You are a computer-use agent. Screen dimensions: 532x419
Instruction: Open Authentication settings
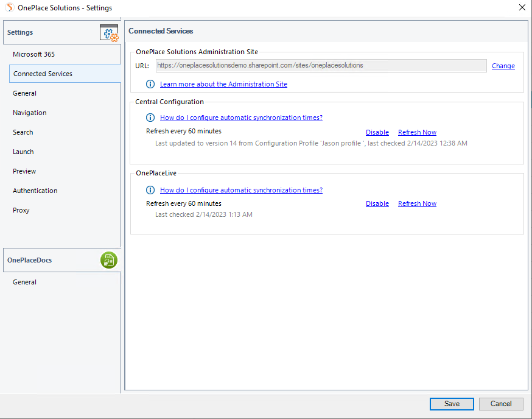35,191
